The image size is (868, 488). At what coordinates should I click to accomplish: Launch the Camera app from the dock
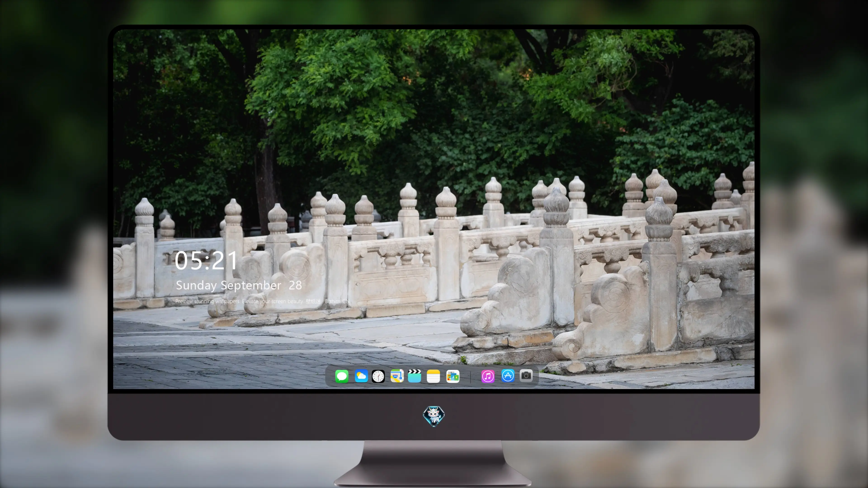tap(526, 375)
